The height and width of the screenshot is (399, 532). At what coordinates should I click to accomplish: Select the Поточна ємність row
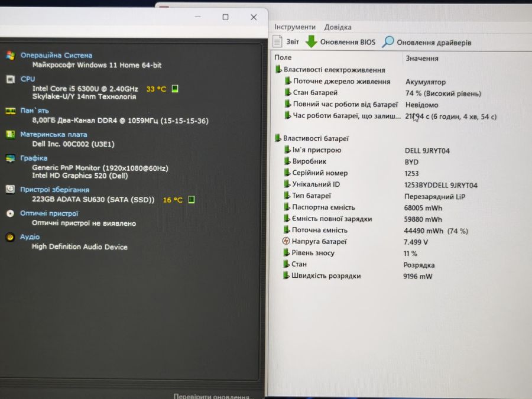point(375,231)
